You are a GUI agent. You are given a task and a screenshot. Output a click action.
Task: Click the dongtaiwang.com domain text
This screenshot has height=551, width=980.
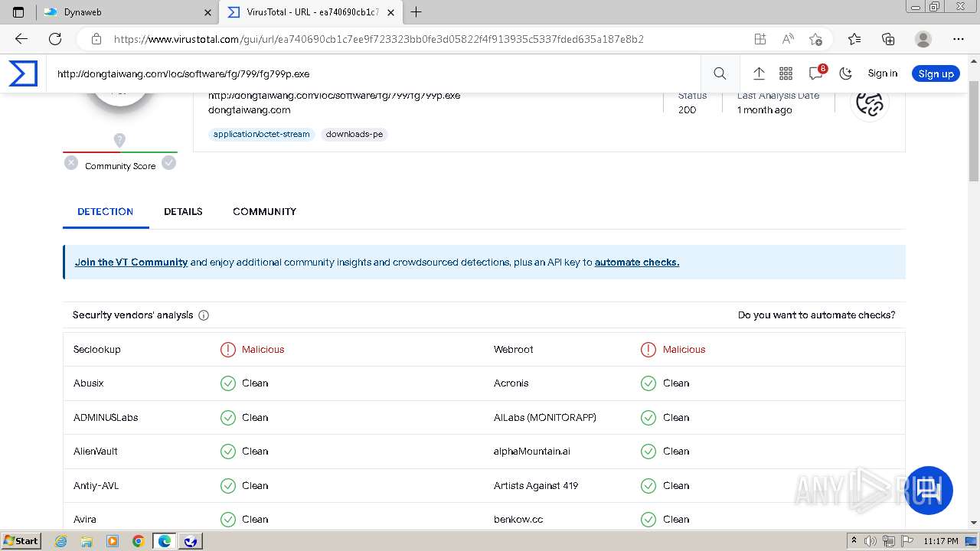click(x=250, y=110)
